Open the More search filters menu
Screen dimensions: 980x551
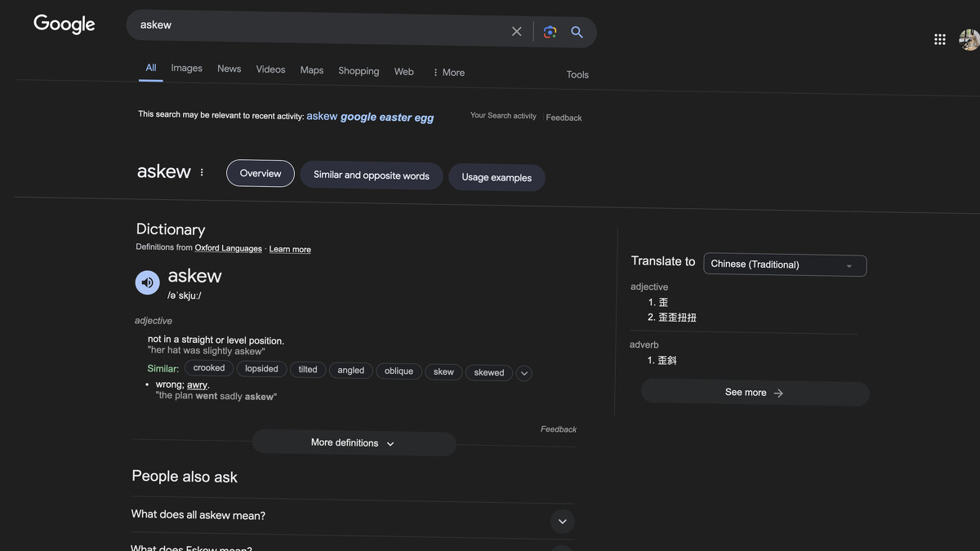coord(448,73)
